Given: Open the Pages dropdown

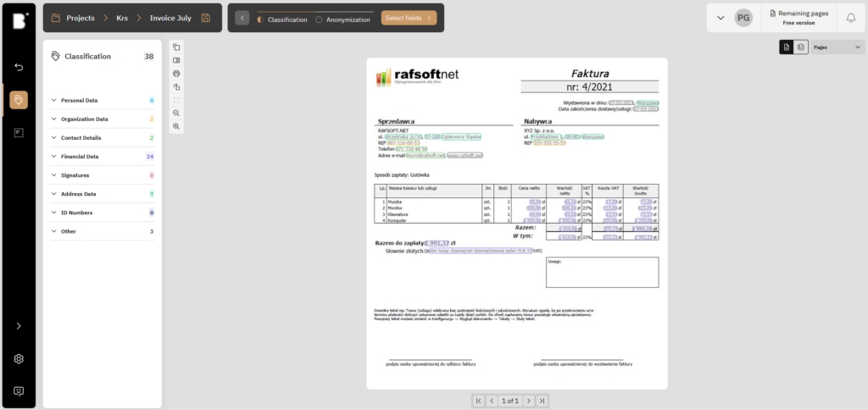Looking at the screenshot, I should (x=835, y=47).
